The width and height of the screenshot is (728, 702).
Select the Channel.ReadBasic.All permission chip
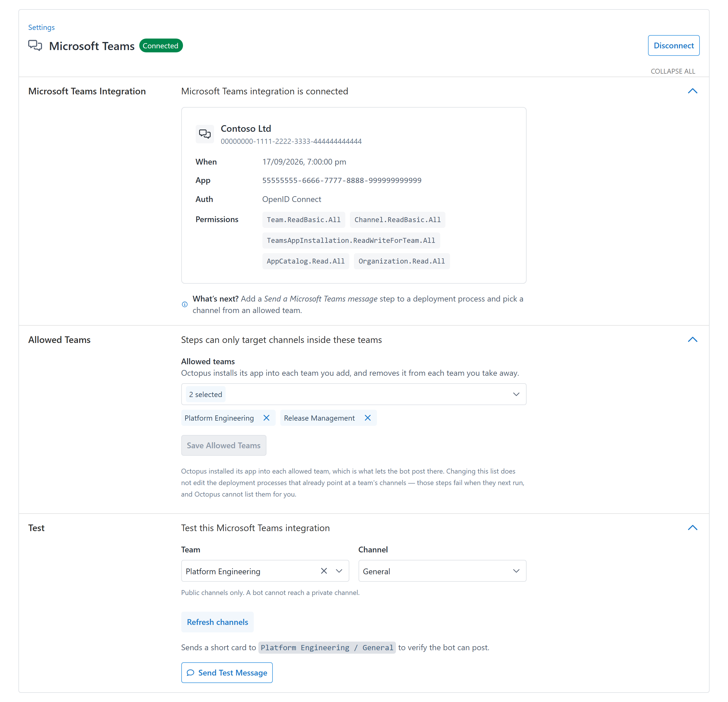point(397,220)
